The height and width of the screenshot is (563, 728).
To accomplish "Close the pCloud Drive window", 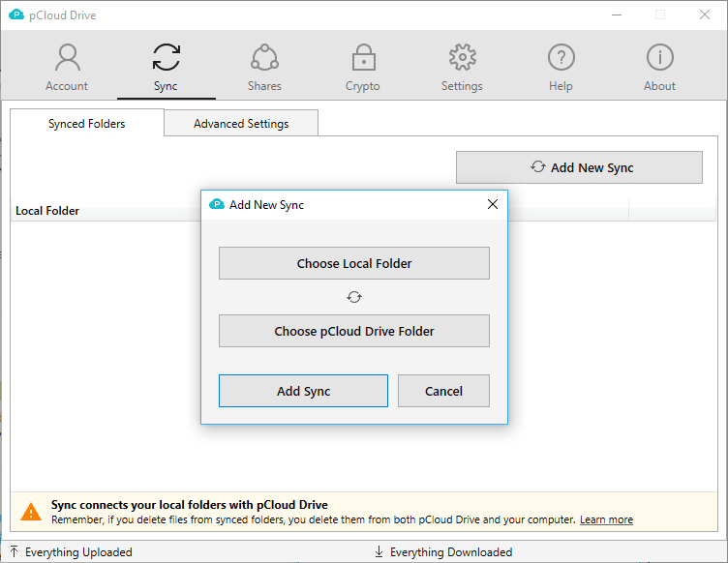I will [705, 15].
